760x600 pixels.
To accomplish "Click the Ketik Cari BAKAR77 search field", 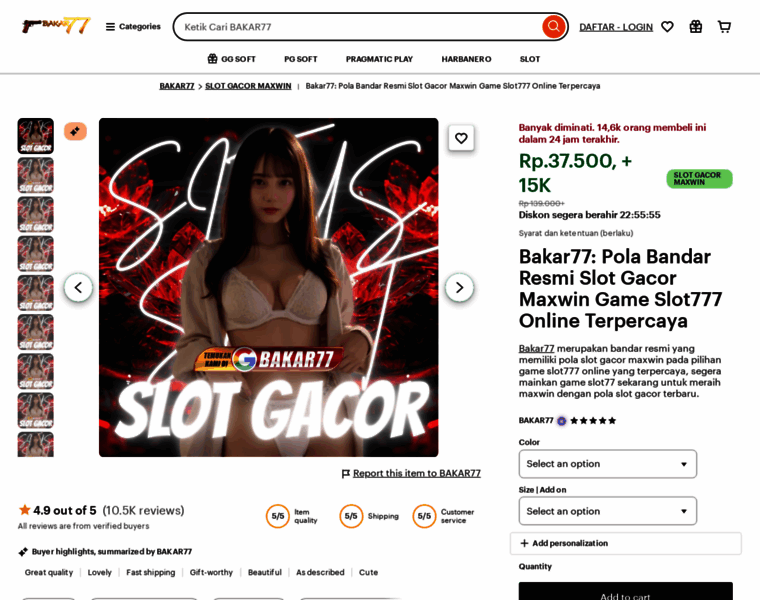I will [x=360, y=27].
